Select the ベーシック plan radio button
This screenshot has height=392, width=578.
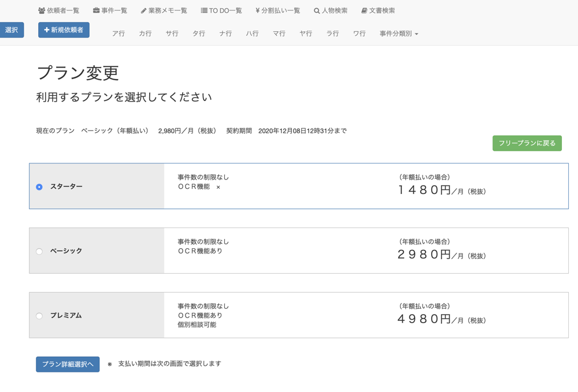point(39,252)
